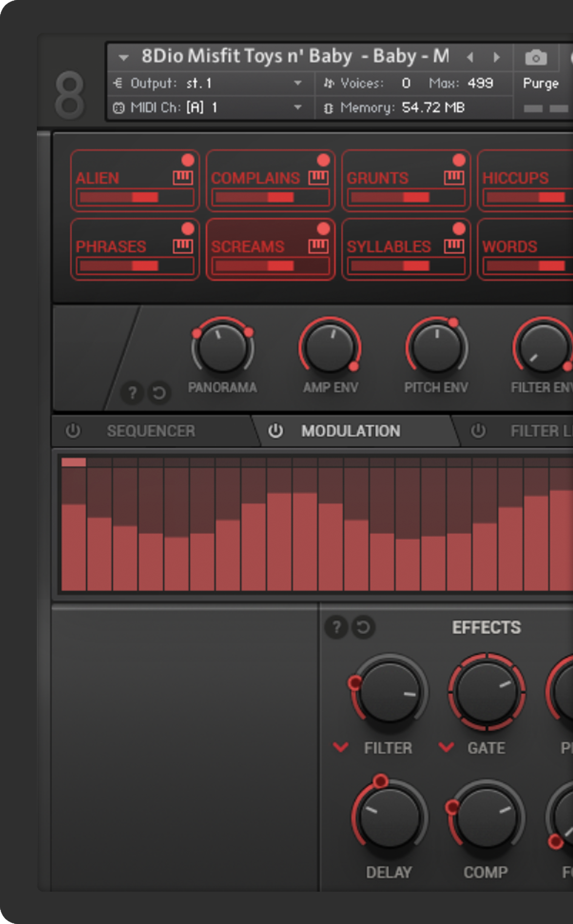Toggle the SCREAMS red enable dot
Image resolution: width=573 pixels, height=924 pixels.
[324, 229]
